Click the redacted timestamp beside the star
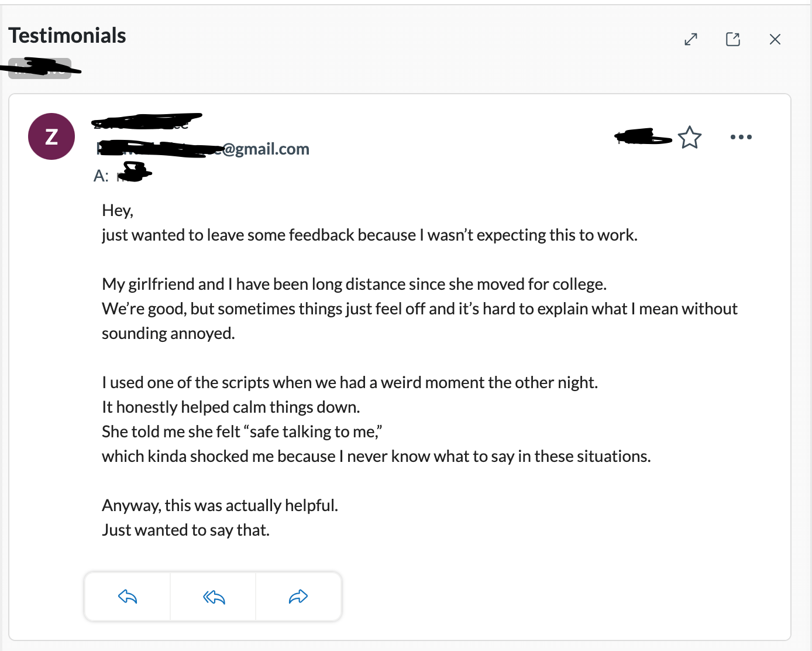The height and width of the screenshot is (651, 812). click(x=642, y=138)
